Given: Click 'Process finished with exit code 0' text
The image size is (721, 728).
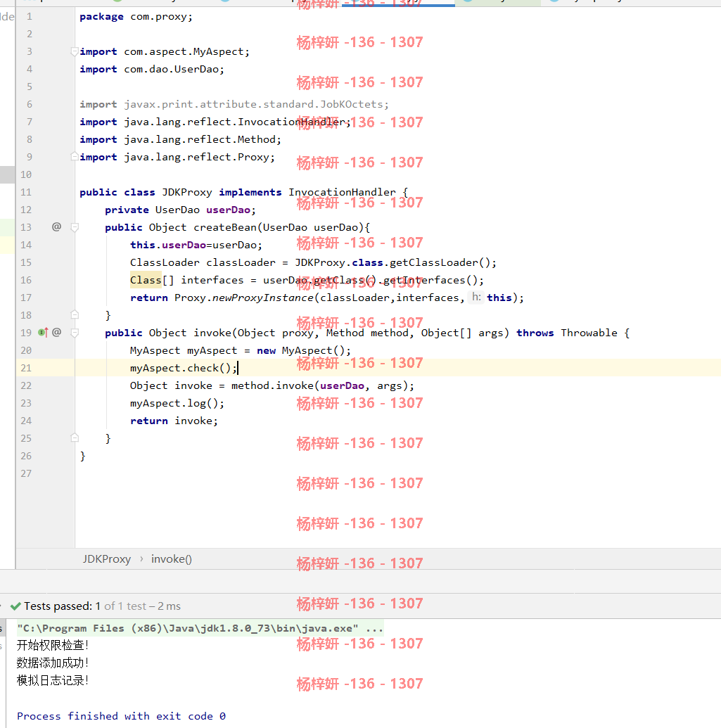Looking at the screenshot, I should (x=121, y=716).
